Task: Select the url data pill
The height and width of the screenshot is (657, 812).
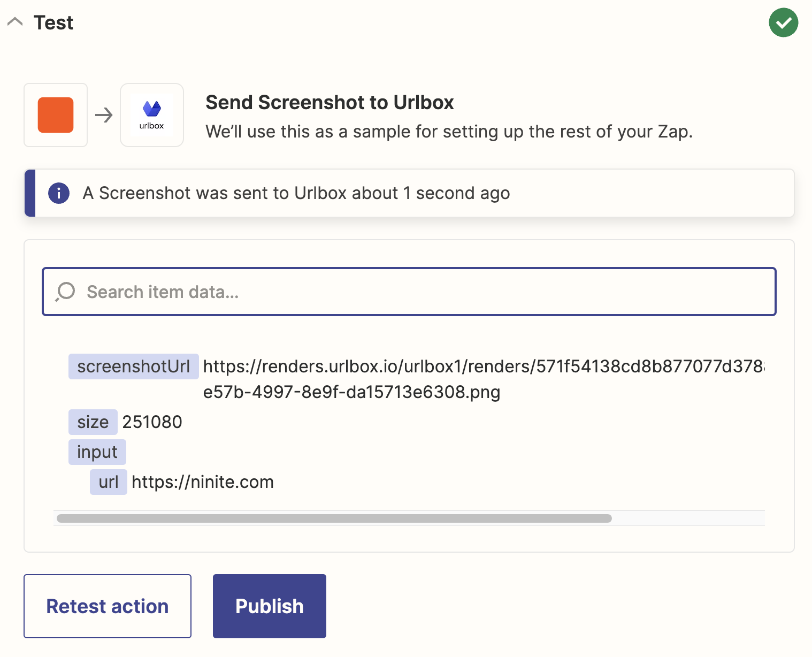Action: pos(108,482)
